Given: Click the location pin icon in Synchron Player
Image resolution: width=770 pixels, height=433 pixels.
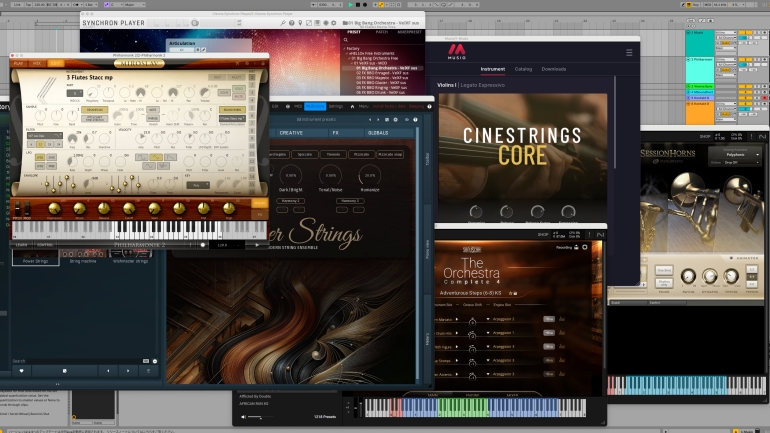Looking at the screenshot, I should coord(300,23).
